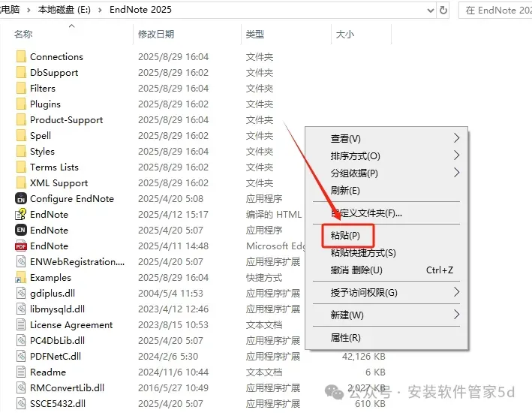Select the Connections folder name

click(x=57, y=57)
